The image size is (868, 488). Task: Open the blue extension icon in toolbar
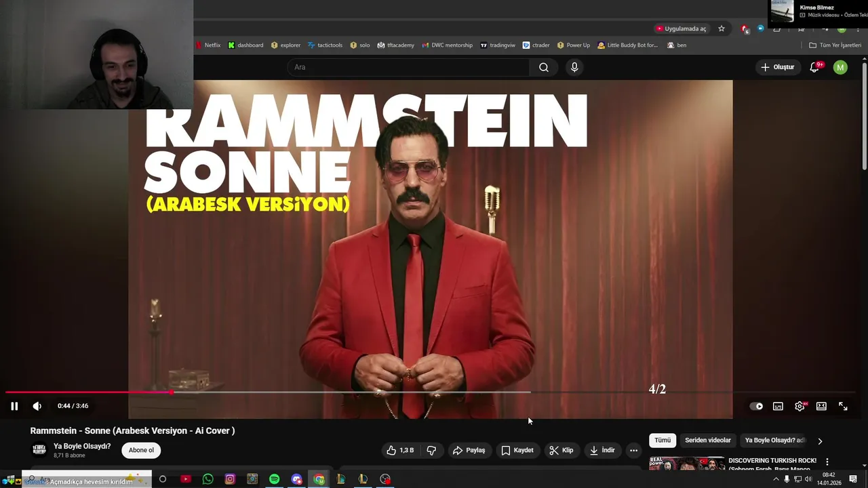pos(761,28)
